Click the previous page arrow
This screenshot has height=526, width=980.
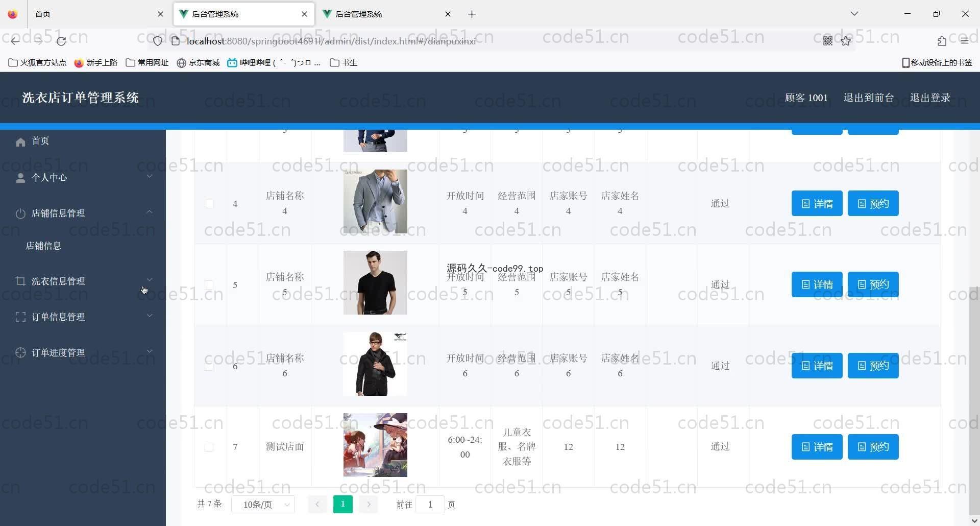click(317, 505)
